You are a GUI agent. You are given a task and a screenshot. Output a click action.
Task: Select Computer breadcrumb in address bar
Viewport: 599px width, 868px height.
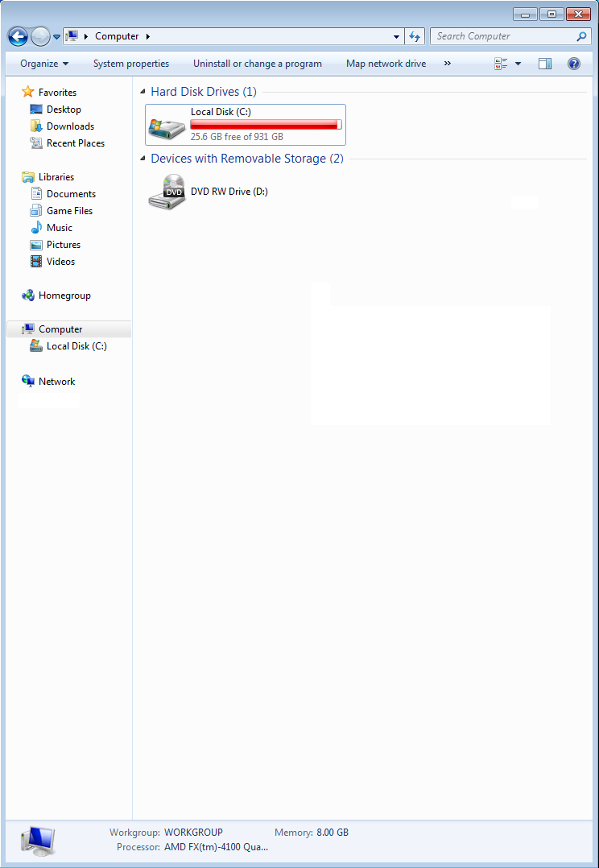pyautogui.click(x=117, y=36)
